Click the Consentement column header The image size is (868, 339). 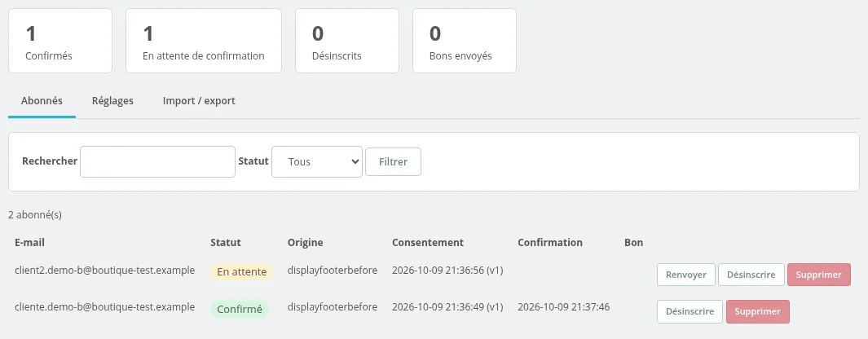[428, 243]
